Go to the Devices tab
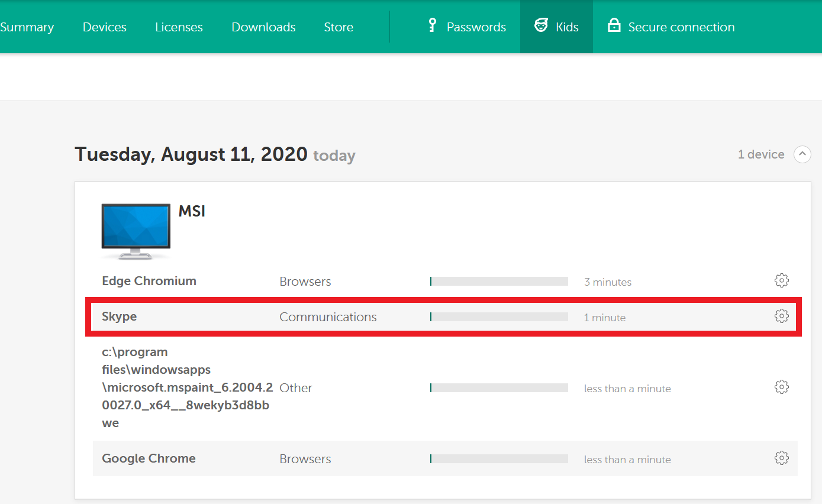The width and height of the screenshot is (822, 504). pyautogui.click(x=105, y=27)
